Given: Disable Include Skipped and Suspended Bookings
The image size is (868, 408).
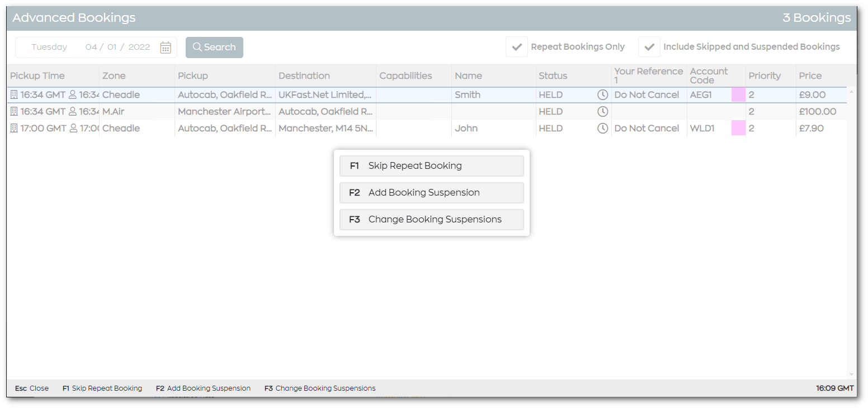Looking at the screenshot, I should click(649, 46).
